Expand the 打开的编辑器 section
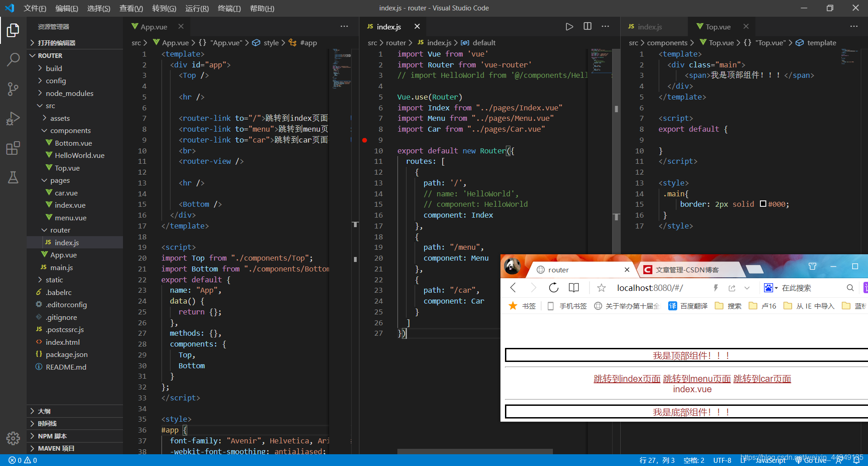The image size is (868, 466). [75, 43]
